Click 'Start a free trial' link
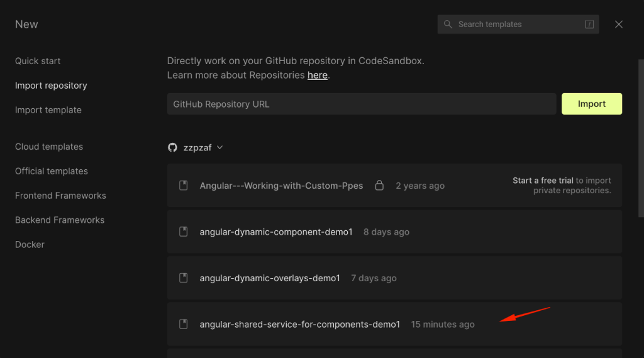Image resolution: width=644 pixels, height=358 pixels. [543, 181]
